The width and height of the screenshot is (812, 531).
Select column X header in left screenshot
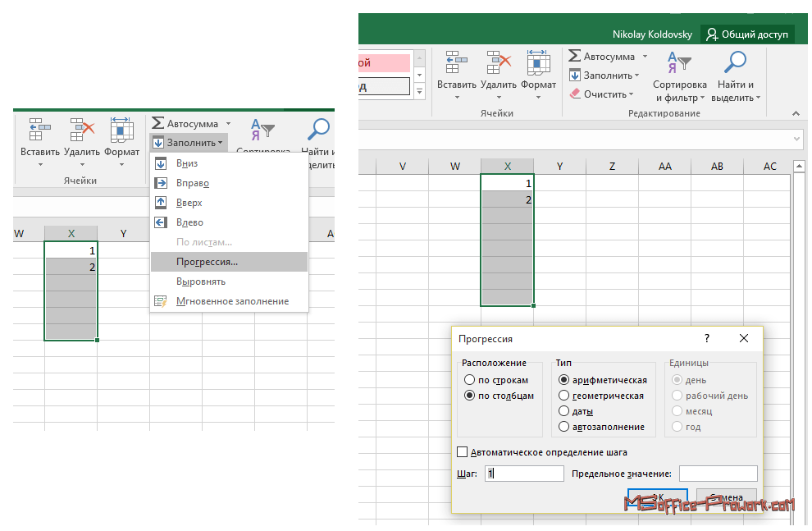(71, 233)
